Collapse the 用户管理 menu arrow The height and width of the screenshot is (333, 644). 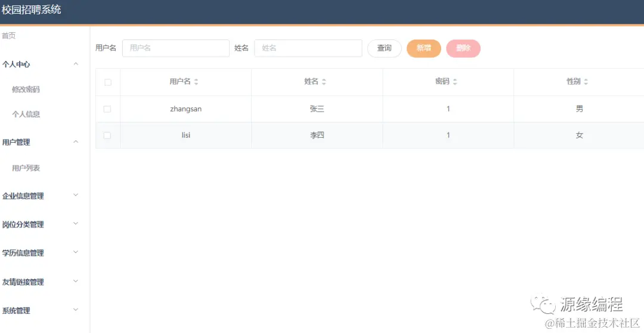(76, 142)
